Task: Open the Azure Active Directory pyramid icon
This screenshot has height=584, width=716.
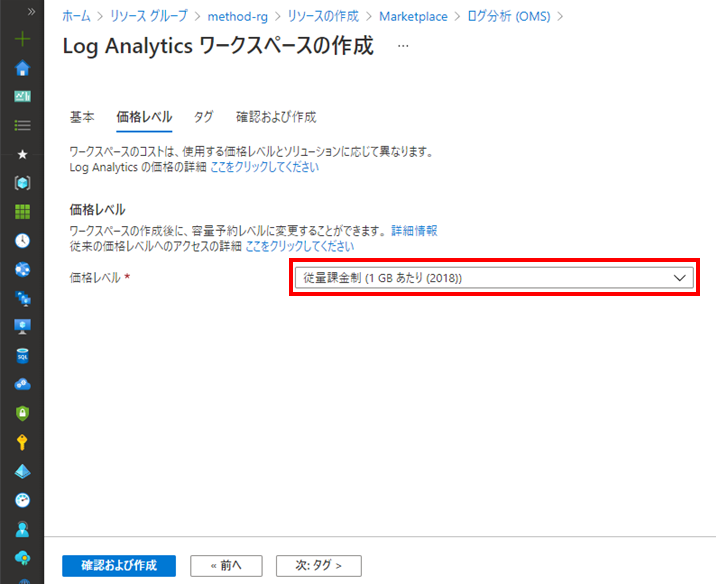Action: 22,471
